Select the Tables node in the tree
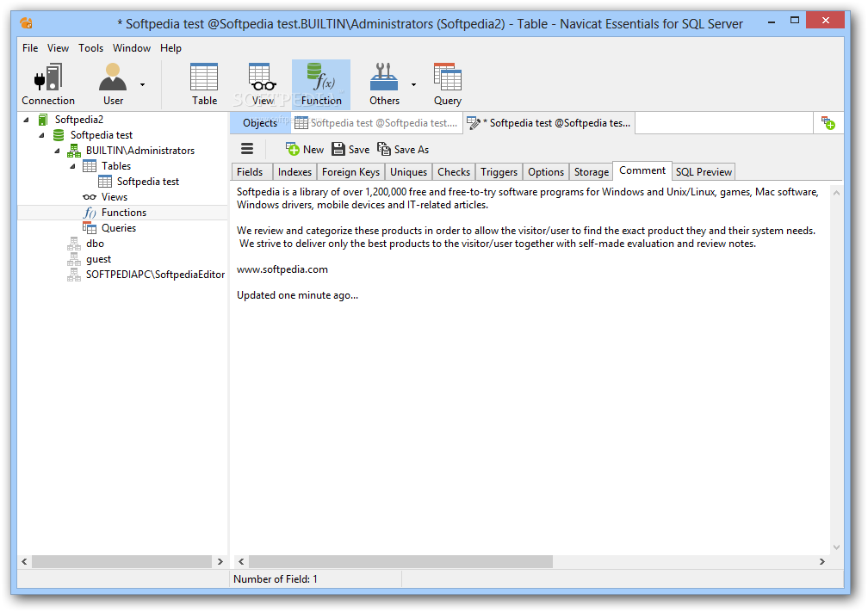The image size is (868, 612). point(116,166)
